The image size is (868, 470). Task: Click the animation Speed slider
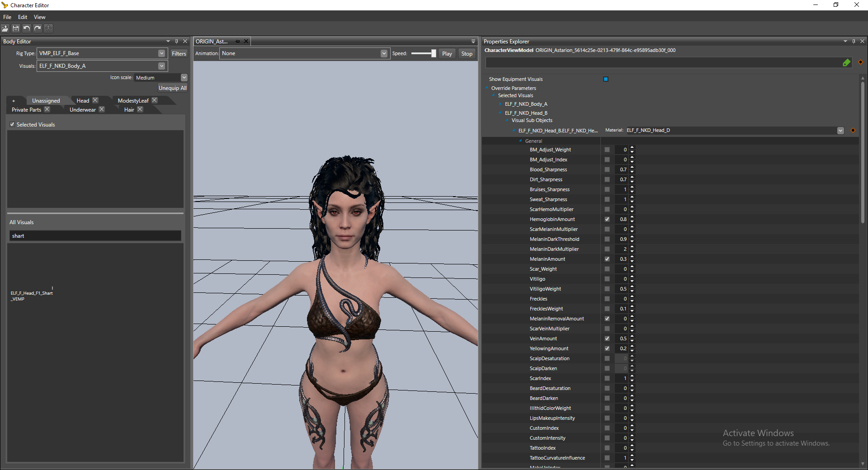(424, 53)
